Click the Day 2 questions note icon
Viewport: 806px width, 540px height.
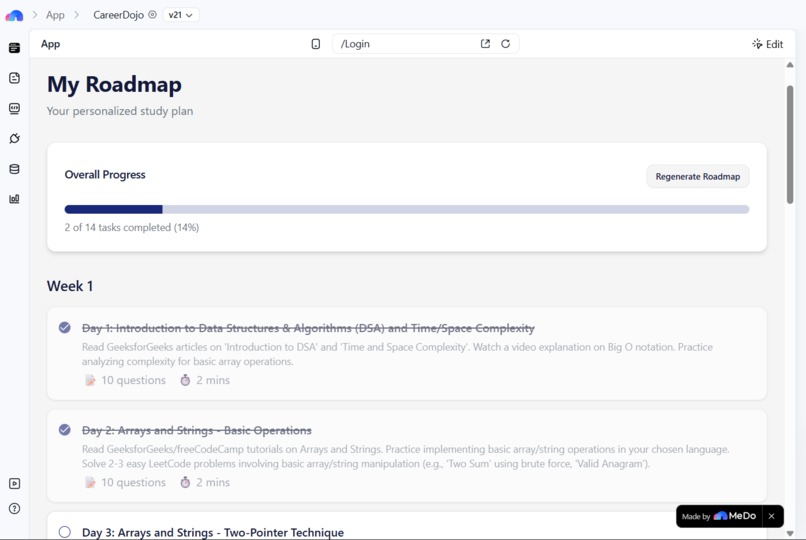tap(90, 482)
